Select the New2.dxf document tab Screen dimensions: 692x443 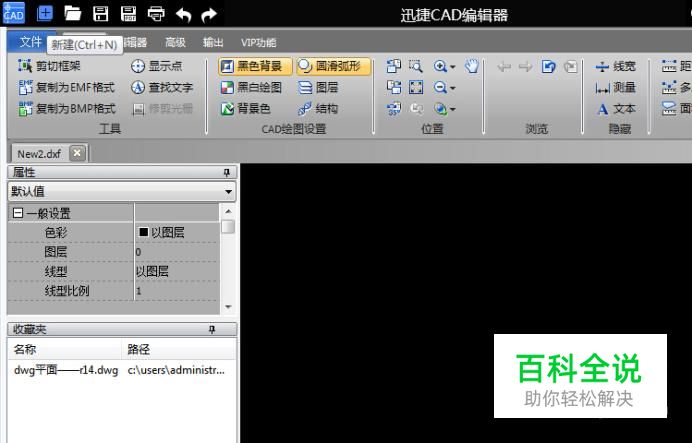tap(39, 154)
